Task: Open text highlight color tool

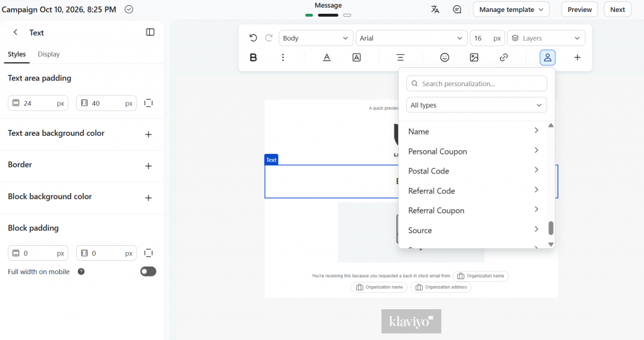Action: click(x=357, y=57)
